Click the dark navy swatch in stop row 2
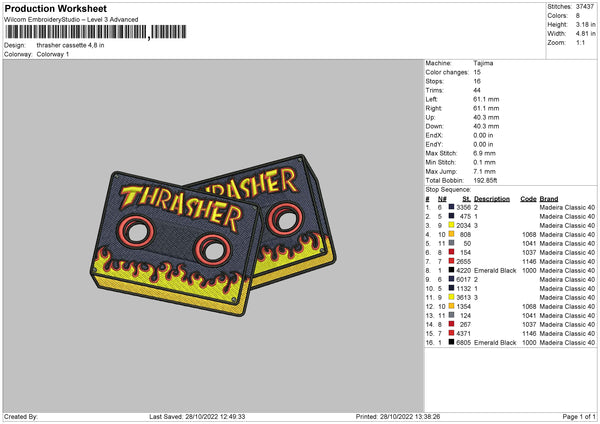 tap(452, 216)
